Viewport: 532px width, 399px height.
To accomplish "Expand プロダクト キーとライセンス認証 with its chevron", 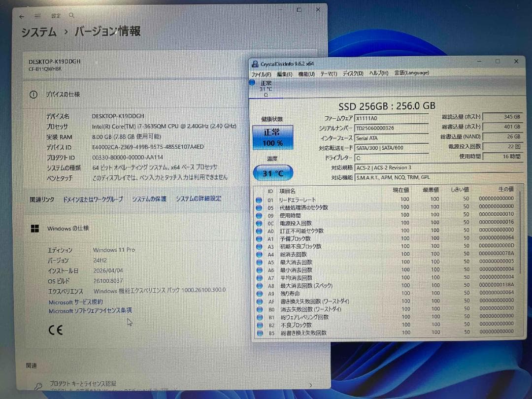I will point(310,386).
